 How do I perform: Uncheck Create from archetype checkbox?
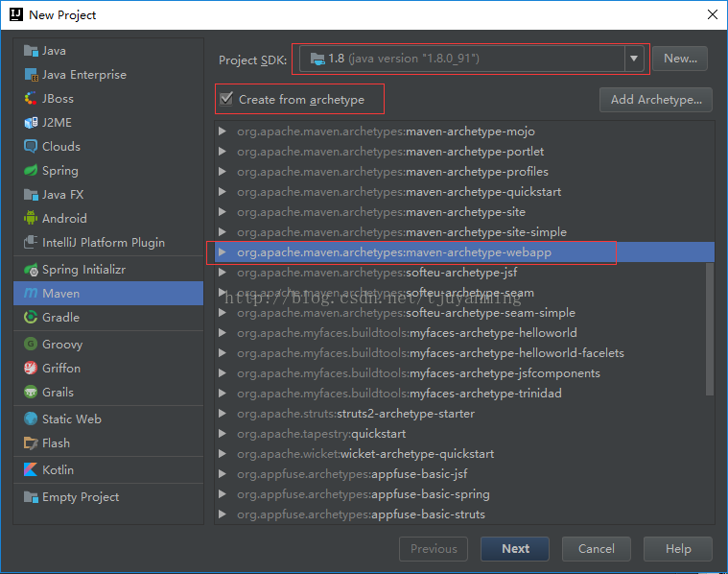(x=226, y=99)
